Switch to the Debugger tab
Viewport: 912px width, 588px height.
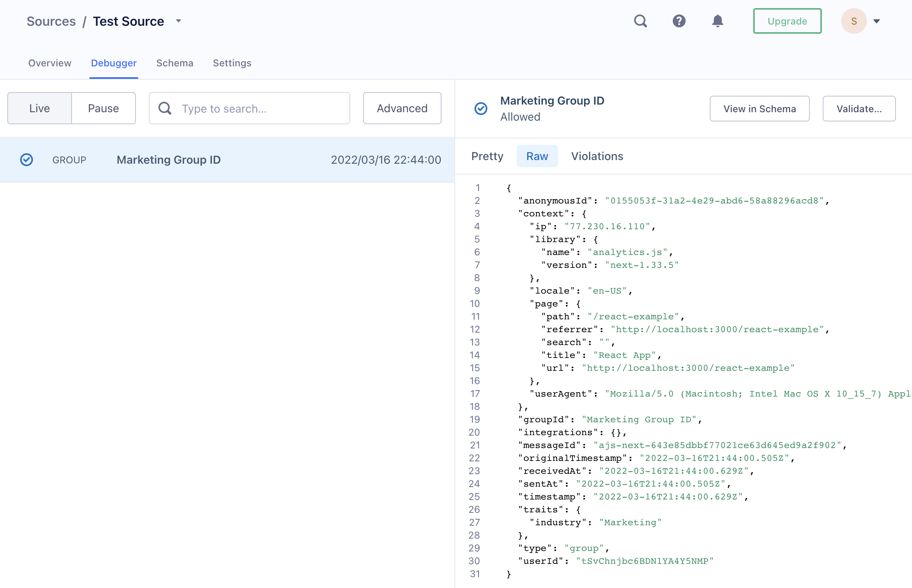coord(114,63)
